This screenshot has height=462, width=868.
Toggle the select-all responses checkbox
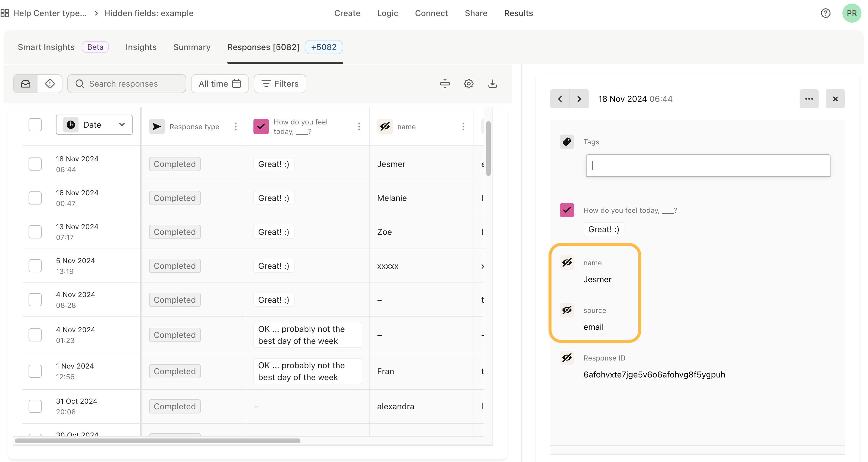coord(35,124)
